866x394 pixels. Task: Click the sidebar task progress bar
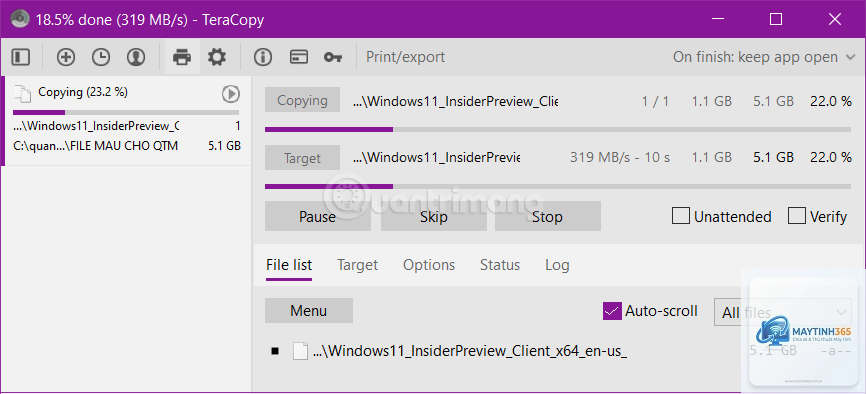[126, 112]
